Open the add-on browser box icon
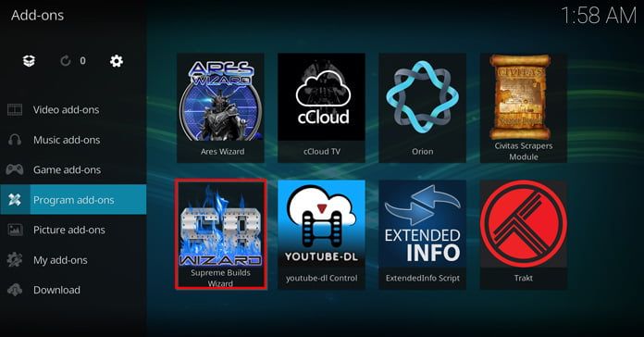The width and height of the screenshot is (644, 337). pyautogui.click(x=29, y=61)
